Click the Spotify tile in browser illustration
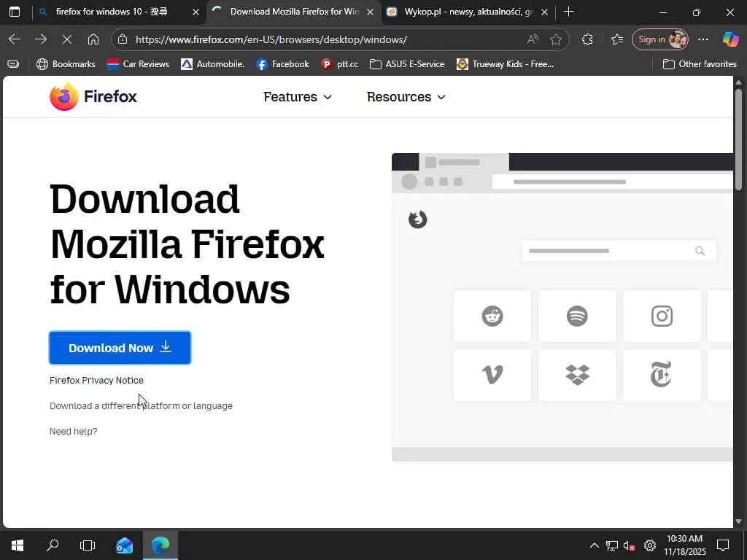Screen dimensions: 747x560 [x=577, y=316]
